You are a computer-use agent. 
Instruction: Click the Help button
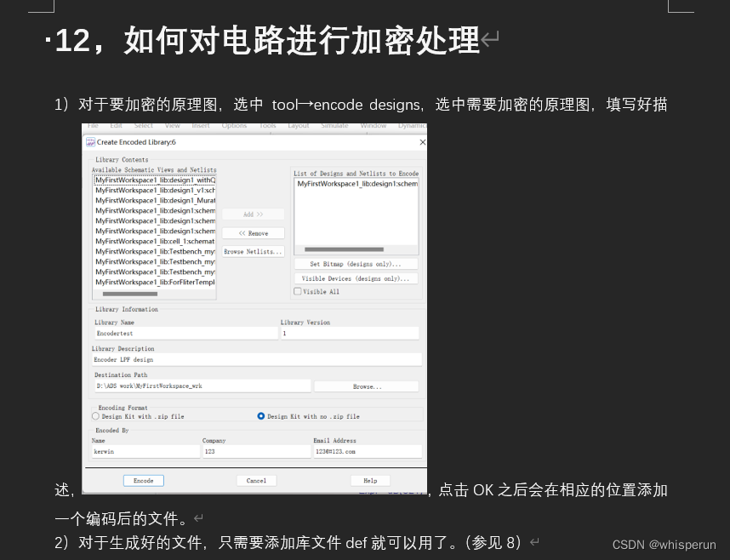pos(371,481)
